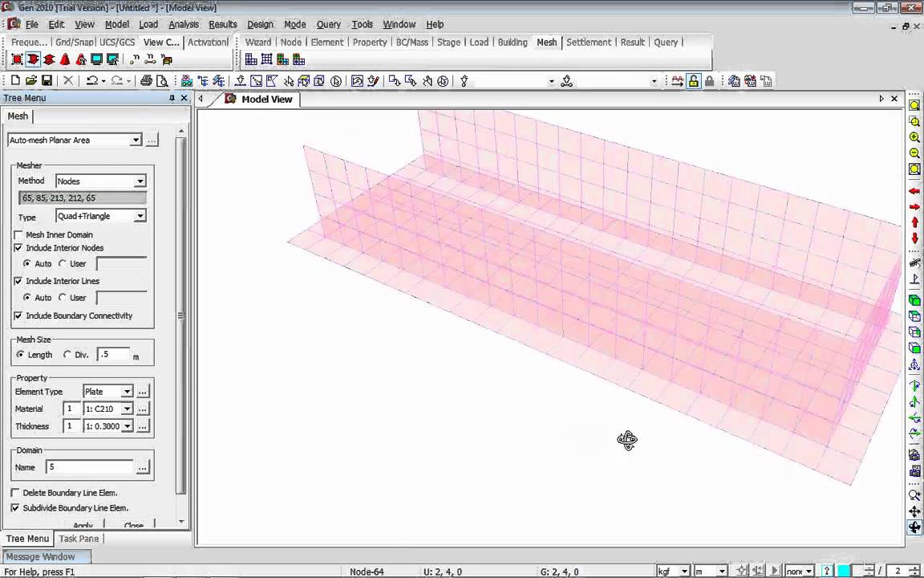Viewport: 924px width, 578px height.
Task: Uncheck Include Interior Nodes
Action: pos(18,248)
